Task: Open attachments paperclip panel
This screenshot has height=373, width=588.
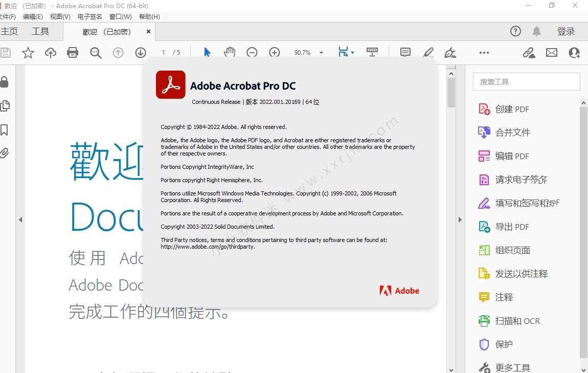Action: (5, 152)
